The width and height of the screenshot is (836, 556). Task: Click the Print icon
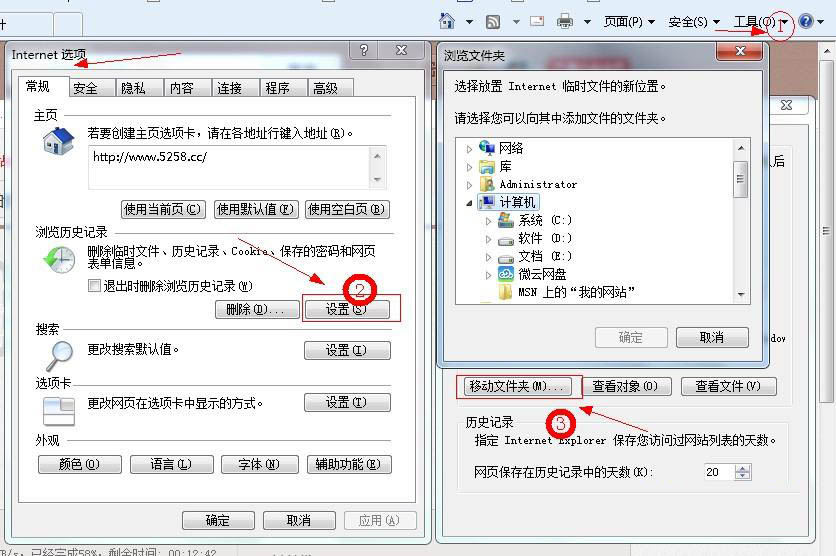pos(565,21)
